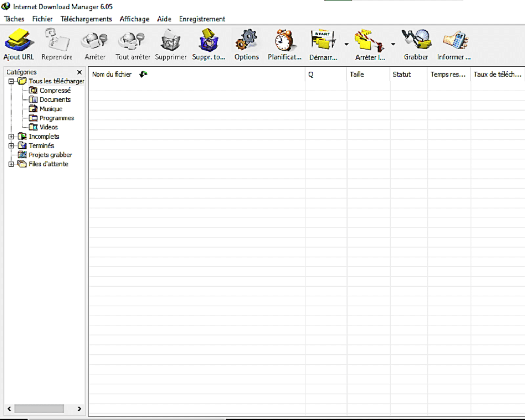Click the Terminés folder icon
525x420 pixels.
[x=22, y=145]
